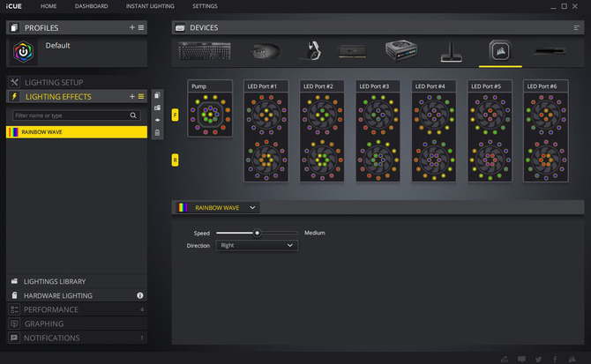Open the Facebook link in status bar
The image size is (591, 364).
555,359
